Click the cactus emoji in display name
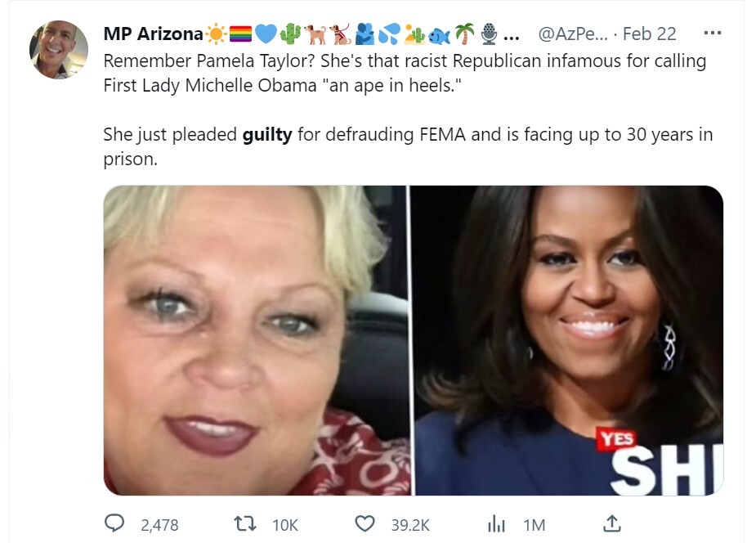The width and height of the screenshot is (756, 543). tap(290, 34)
